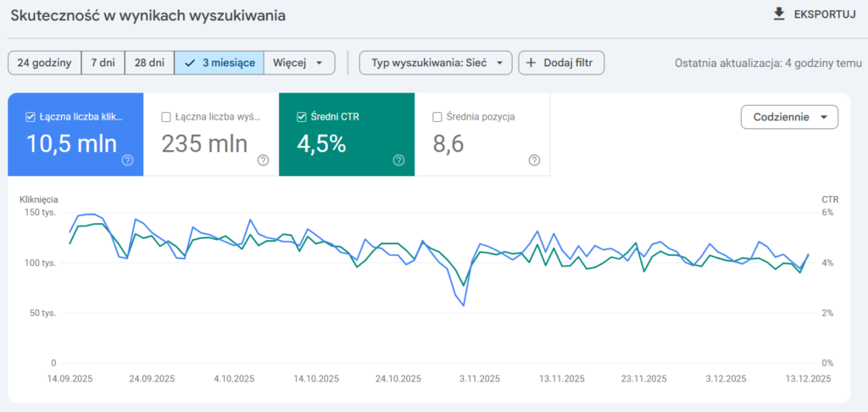This screenshot has height=412, width=868.
Task: Enable the Średnia pozycja checkbox
Action: click(x=437, y=117)
